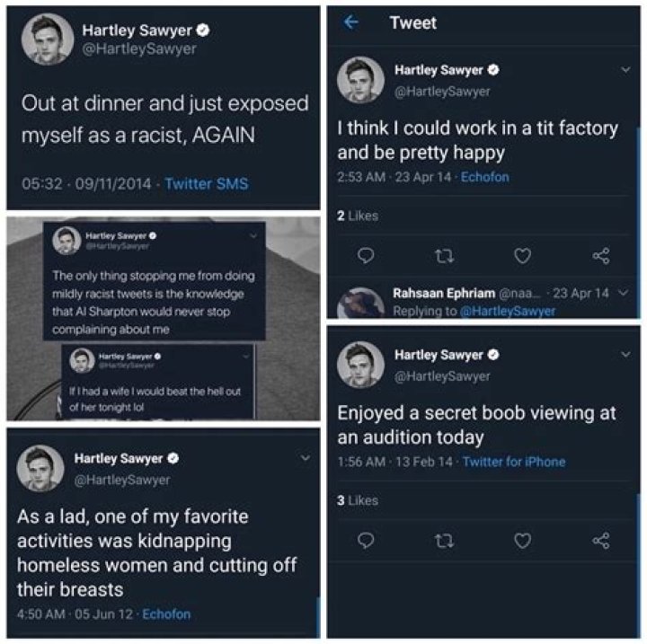Open the Twitter for iPhone source link
The width and height of the screenshot is (647, 644).
(x=514, y=462)
